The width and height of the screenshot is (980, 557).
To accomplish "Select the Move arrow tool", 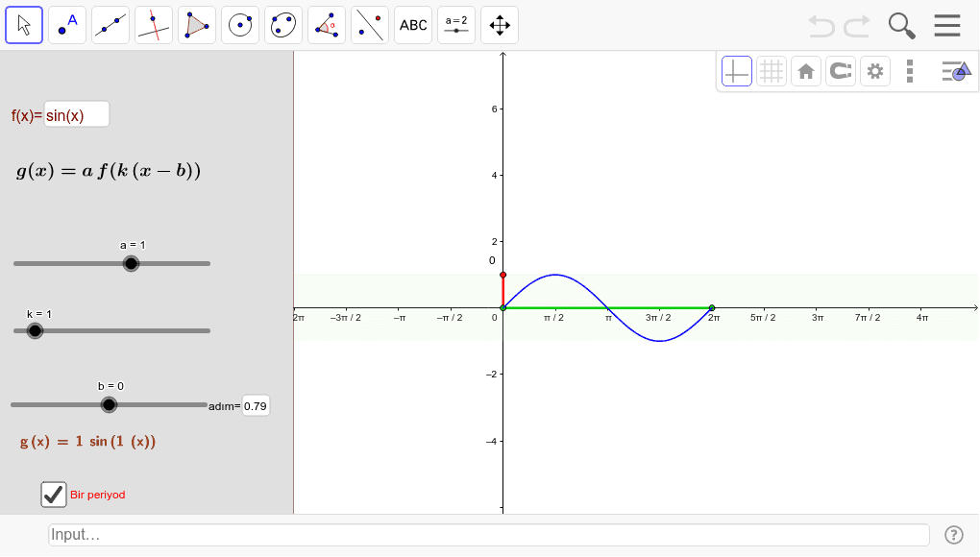I will (24, 25).
